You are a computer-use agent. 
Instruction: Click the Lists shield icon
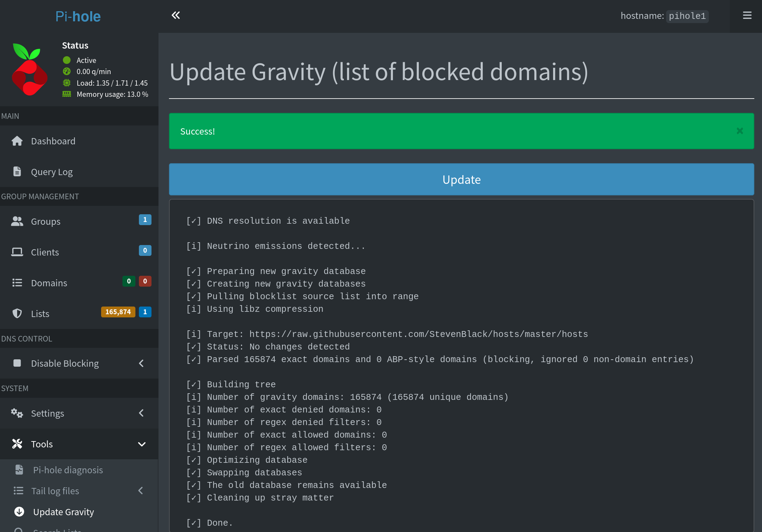point(17,314)
